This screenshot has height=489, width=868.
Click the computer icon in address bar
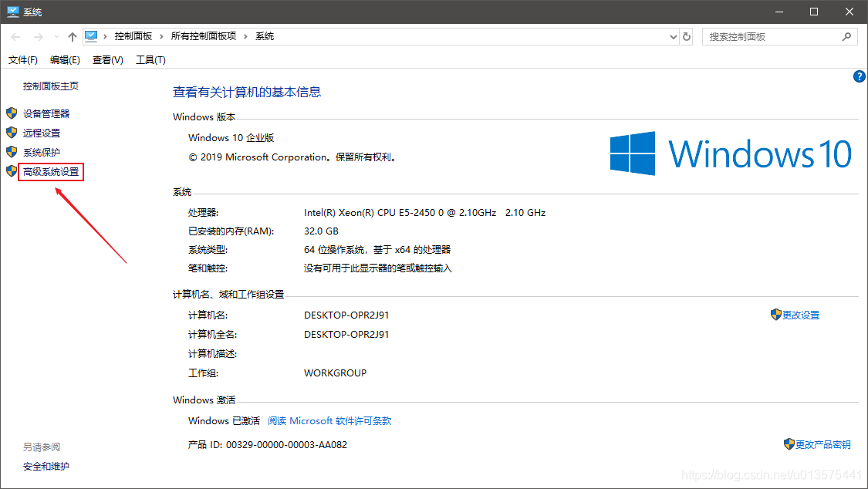(x=91, y=36)
